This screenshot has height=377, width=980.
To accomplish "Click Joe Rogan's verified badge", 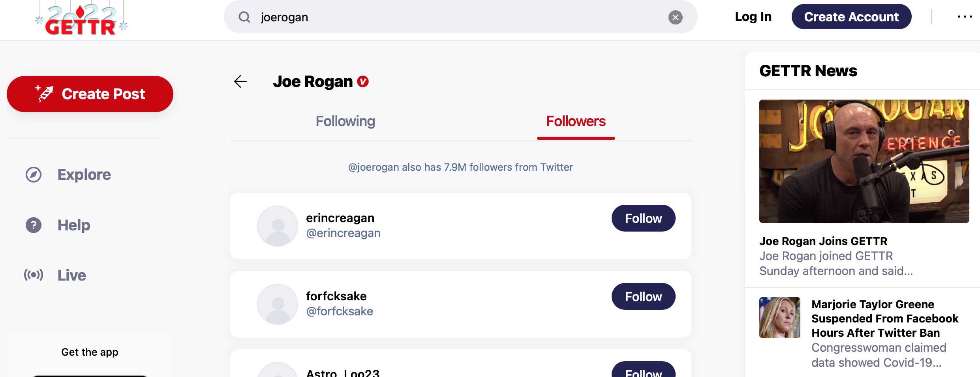I will coord(363,81).
